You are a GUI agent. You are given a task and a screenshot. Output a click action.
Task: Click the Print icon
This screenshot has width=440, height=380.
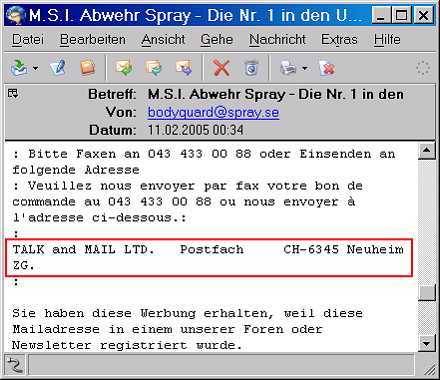pyautogui.click(x=288, y=68)
